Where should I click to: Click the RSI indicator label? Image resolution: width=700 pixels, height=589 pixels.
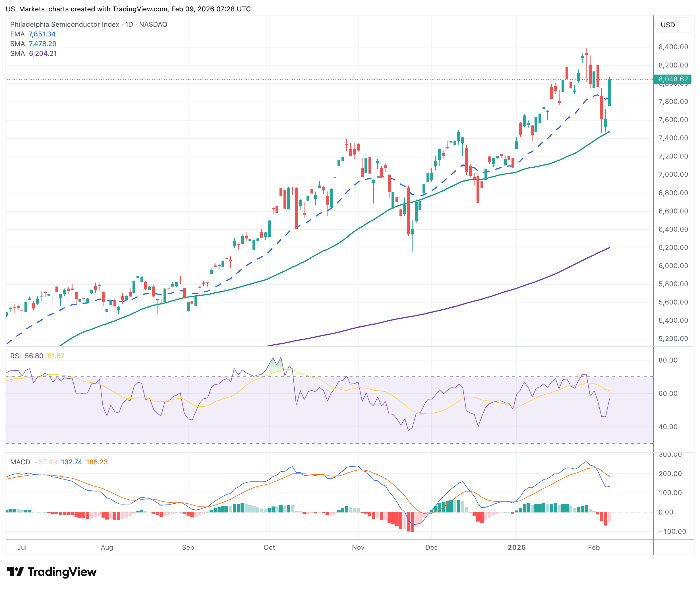point(15,356)
